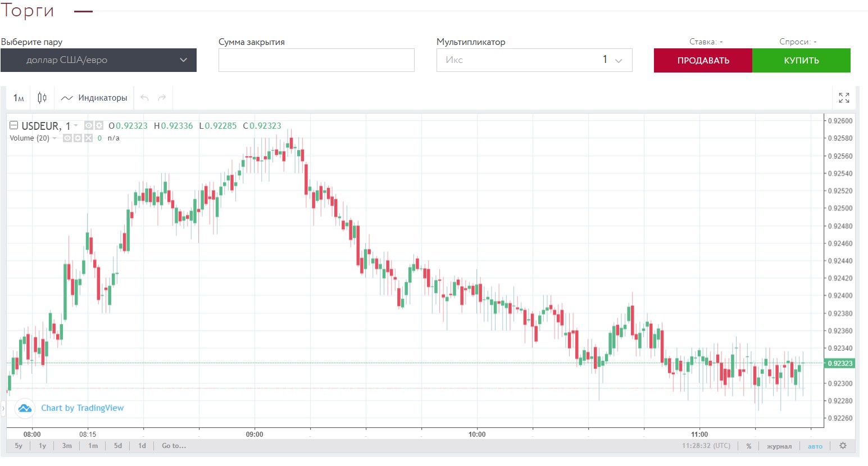Screen dimensions: 868x466
Task: Toggle the авто auto scale
Action: coord(815,446)
